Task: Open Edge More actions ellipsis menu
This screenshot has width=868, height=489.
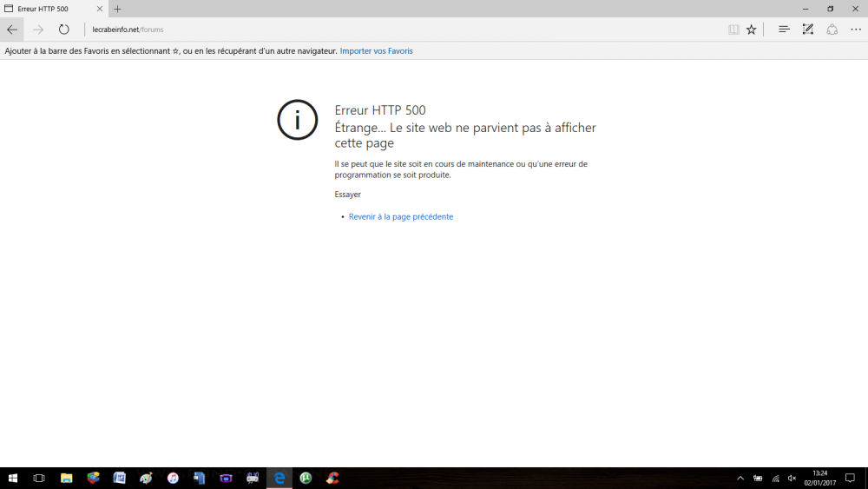Action: [x=856, y=30]
